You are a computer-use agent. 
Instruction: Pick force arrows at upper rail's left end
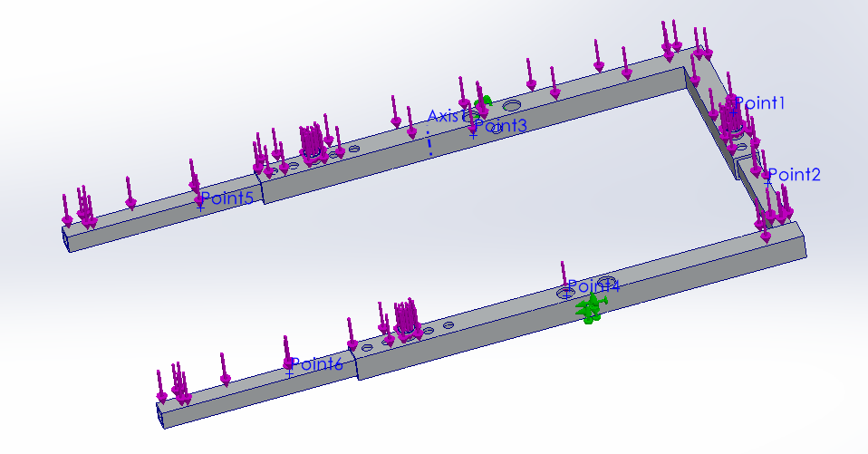point(78,210)
